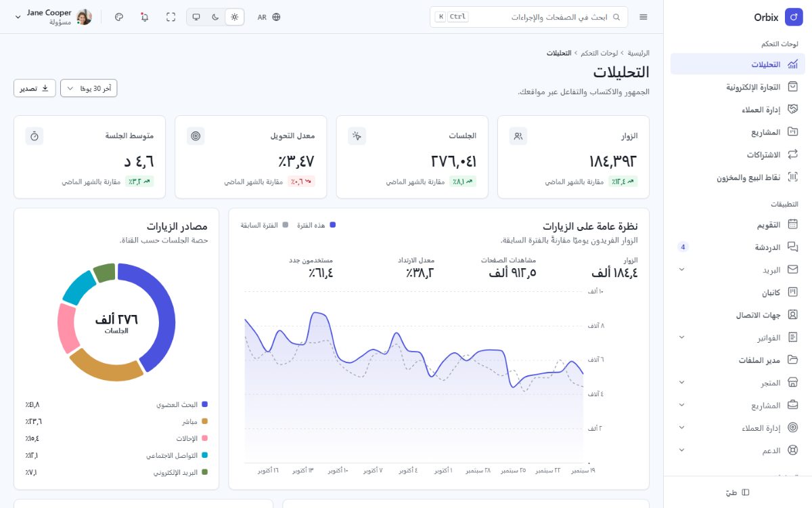Click the hamburger menu icon in header
Image resolution: width=812 pixels, height=508 pixels.
click(x=644, y=17)
